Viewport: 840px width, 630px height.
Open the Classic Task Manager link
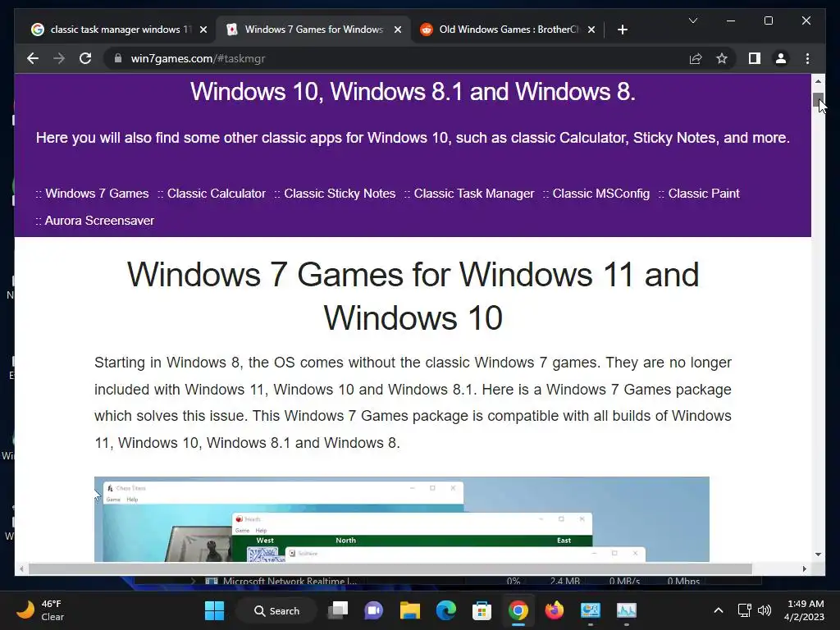click(473, 194)
